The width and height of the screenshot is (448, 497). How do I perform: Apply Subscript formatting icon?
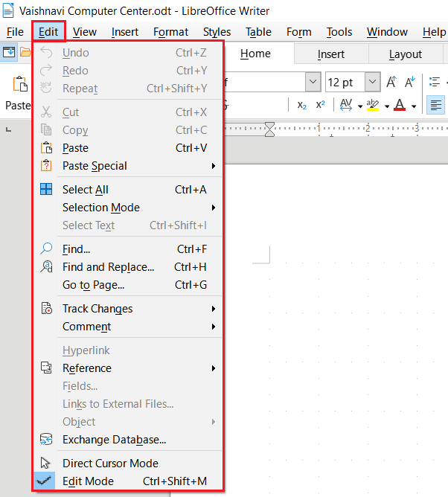[302, 105]
